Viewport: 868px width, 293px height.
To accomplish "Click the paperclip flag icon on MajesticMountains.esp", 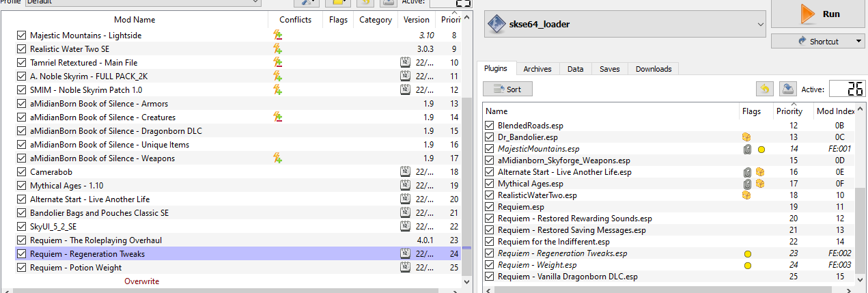I will 748,149.
